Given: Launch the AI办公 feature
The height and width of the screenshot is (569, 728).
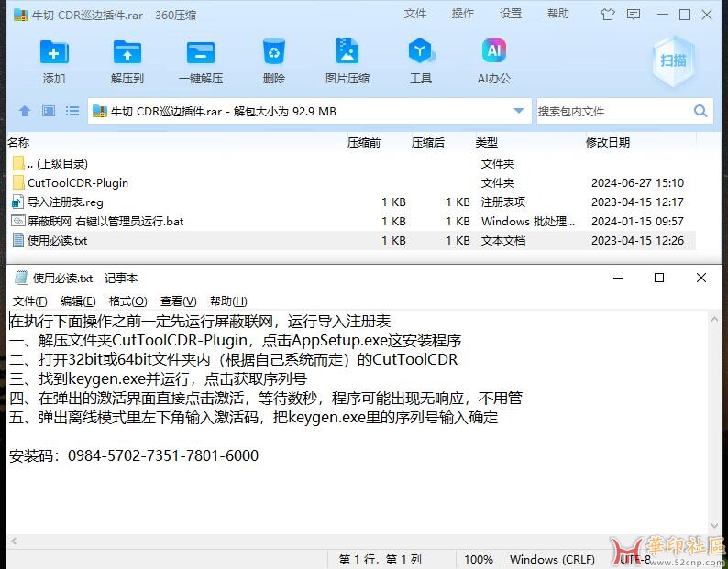Looking at the screenshot, I should (493, 53).
